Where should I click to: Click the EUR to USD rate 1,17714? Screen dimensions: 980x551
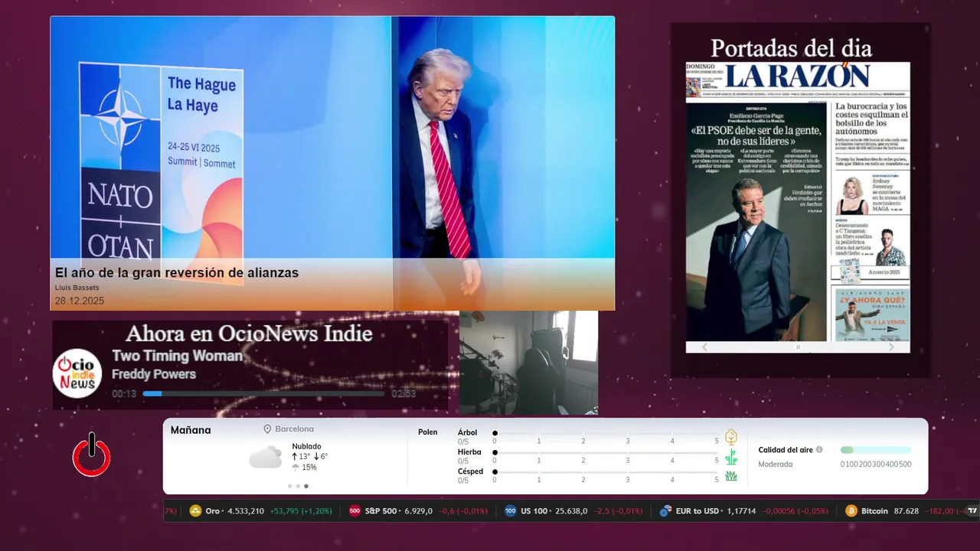(x=741, y=511)
